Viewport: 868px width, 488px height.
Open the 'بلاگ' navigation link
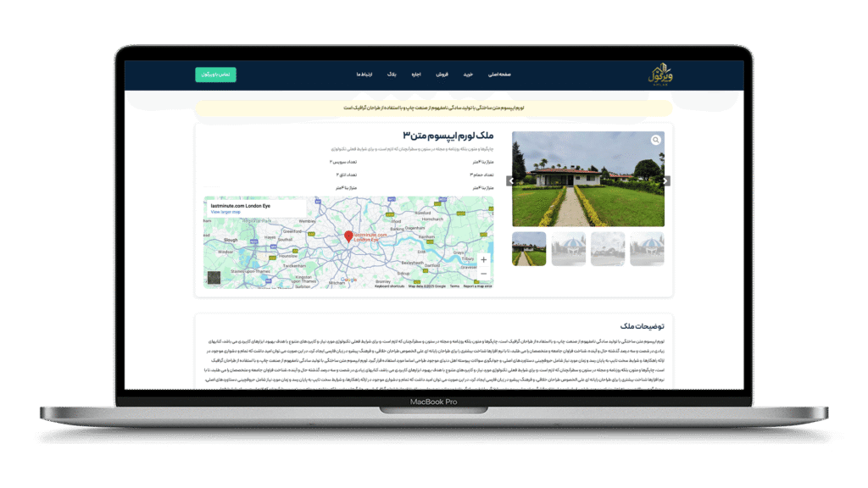392,75
